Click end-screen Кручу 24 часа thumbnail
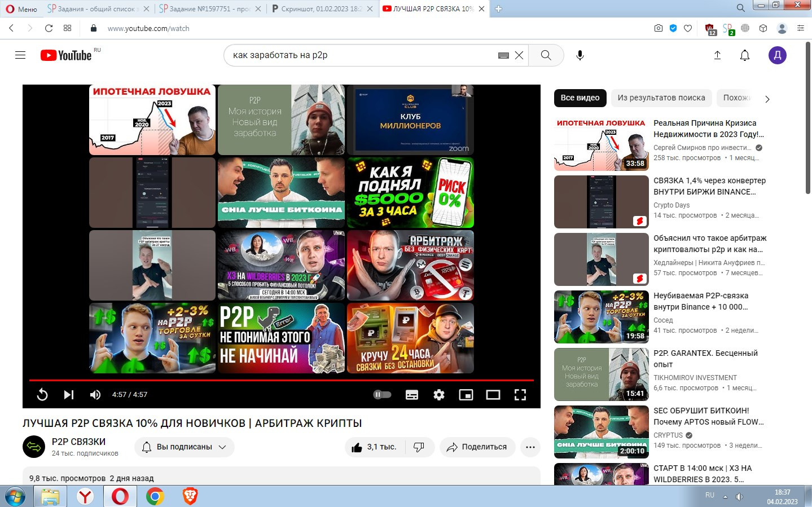 pos(410,338)
